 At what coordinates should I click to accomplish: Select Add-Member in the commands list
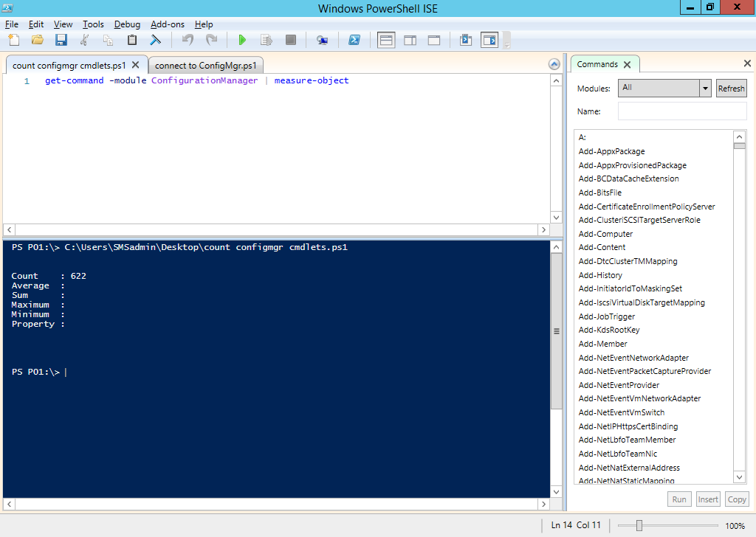click(x=602, y=344)
